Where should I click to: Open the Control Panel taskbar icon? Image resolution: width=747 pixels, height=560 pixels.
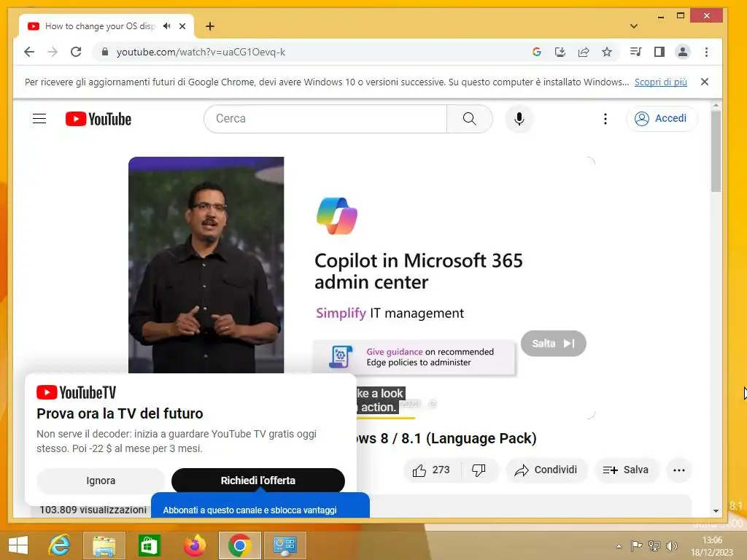[x=285, y=545]
